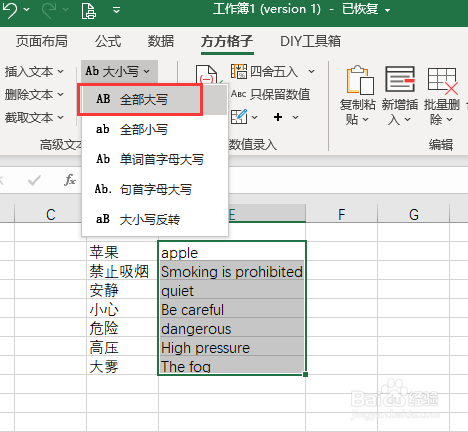Switch to the 公式 ribbon tab
The height and width of the screenshot is (432, 468).
pos(108,41)
